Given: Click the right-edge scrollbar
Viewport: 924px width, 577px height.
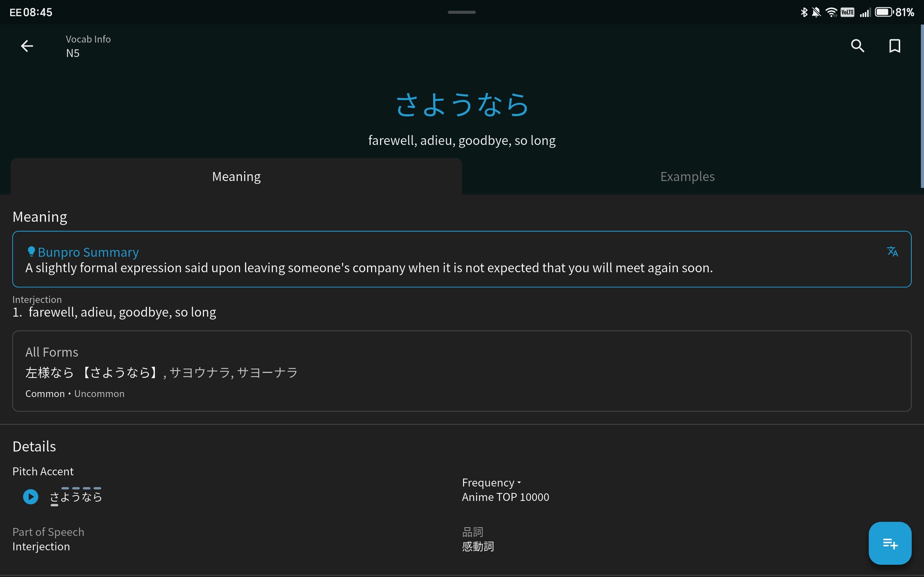Looking at the screenshot, I should pyautogui.click(x=922, y=107).
